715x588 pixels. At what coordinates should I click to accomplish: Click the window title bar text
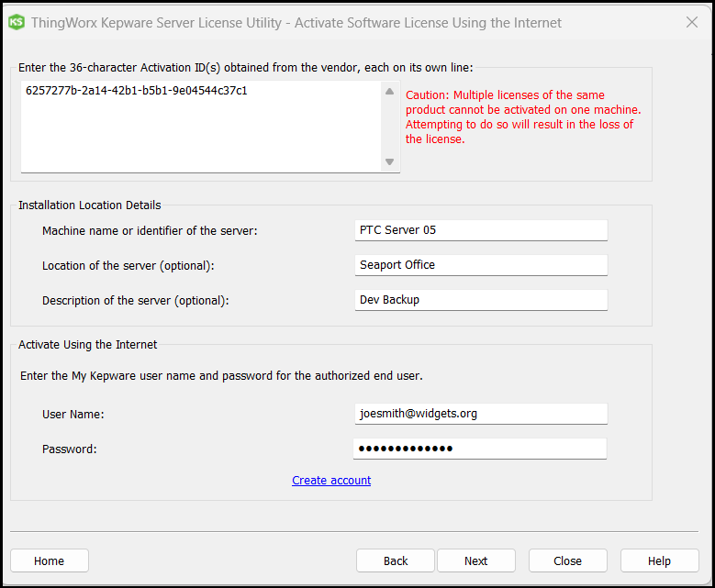[x=296, y=23]
